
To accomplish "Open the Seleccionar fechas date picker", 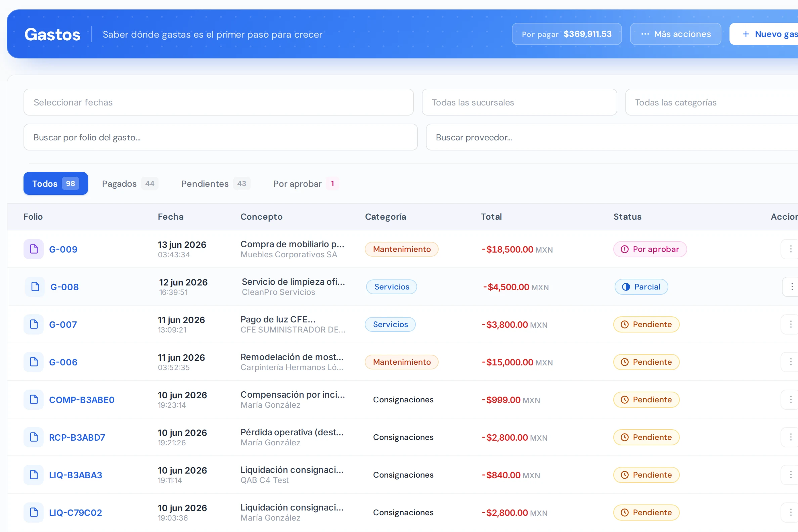I will 219,102.
